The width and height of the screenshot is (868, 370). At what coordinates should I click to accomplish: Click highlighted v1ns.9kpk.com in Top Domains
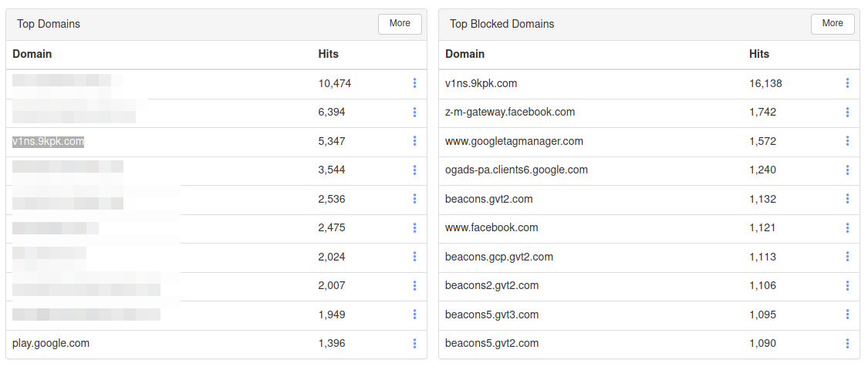tap(48, 141)
